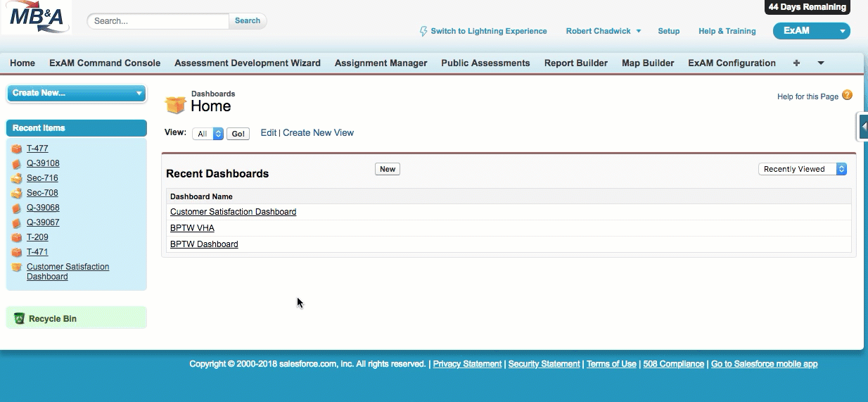This screenshot has height=402, width=868.
Task: Open Help & Training link
Action: pyautogui.click(x=727, y=31)
